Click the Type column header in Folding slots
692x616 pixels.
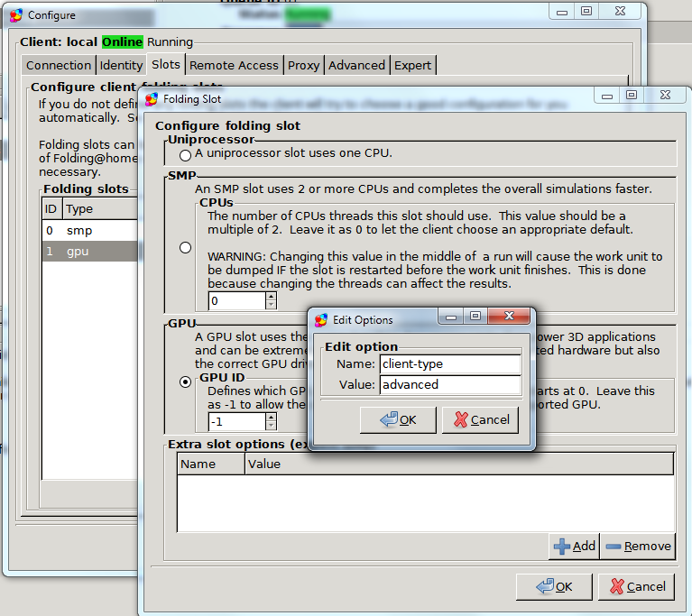[x=100, y=208]
